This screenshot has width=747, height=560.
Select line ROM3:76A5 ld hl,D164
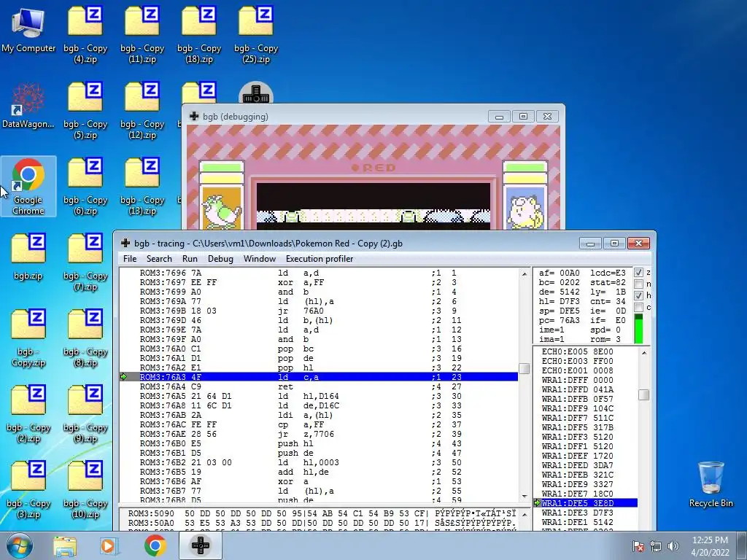318,396
